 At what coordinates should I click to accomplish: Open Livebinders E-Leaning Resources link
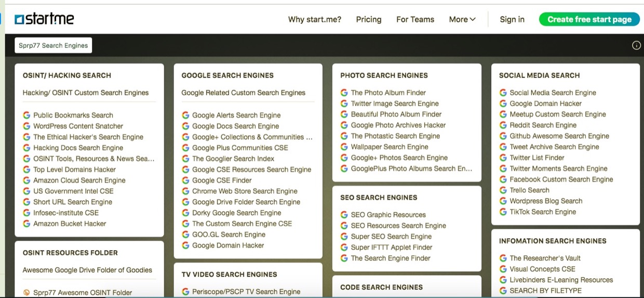click(x=561, y=280)
